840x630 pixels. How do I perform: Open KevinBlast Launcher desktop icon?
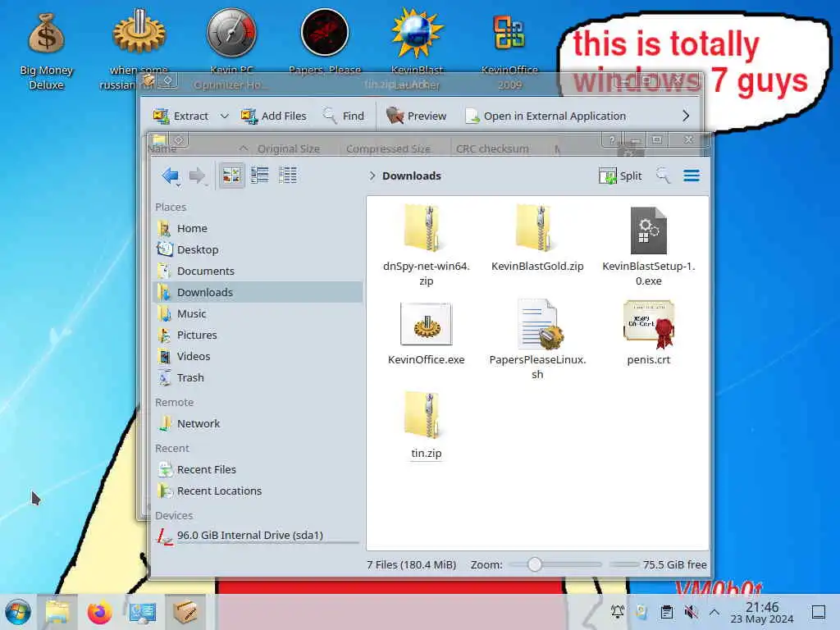coord(417,48)
